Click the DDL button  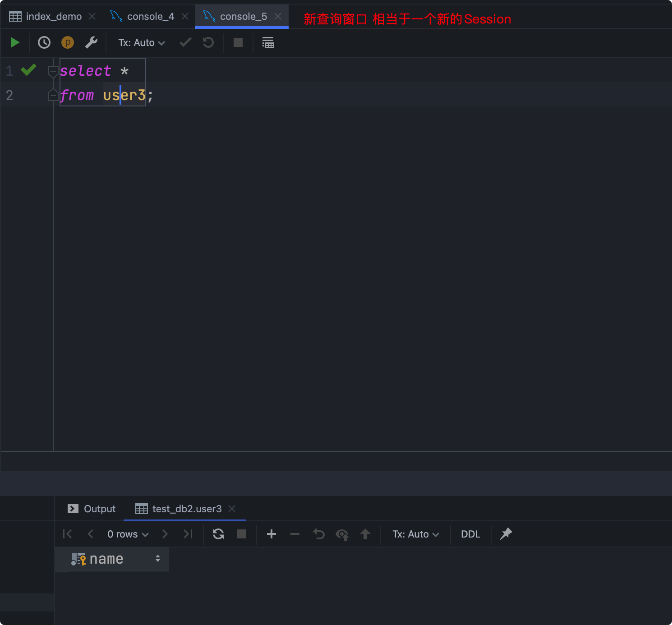(x=470, y=534)
